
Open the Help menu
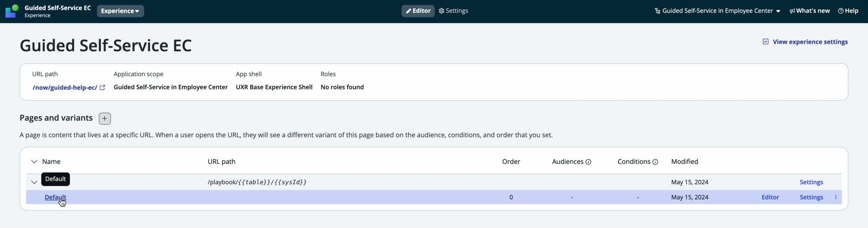pyautogui.click(x=848, y=11)
